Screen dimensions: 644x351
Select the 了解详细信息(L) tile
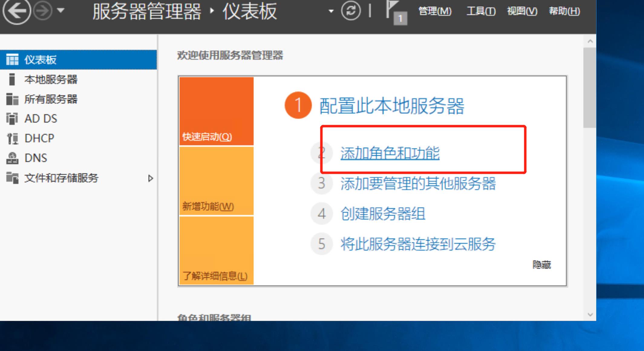(x=216, y=250)
